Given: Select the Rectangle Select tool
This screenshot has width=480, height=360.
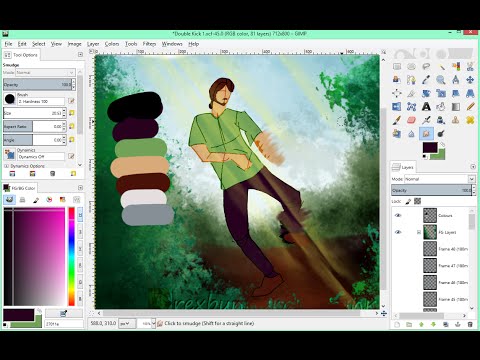Looking at the screenshot, I should [x=397, y=66].
